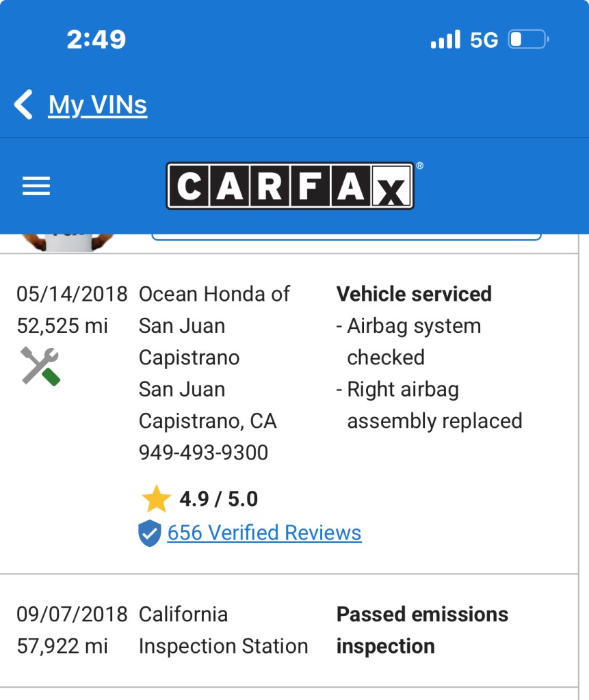This screenshot has height=700, width=589.
Task: Tap the Car Fox mascot image
Action: coord(66,243)
